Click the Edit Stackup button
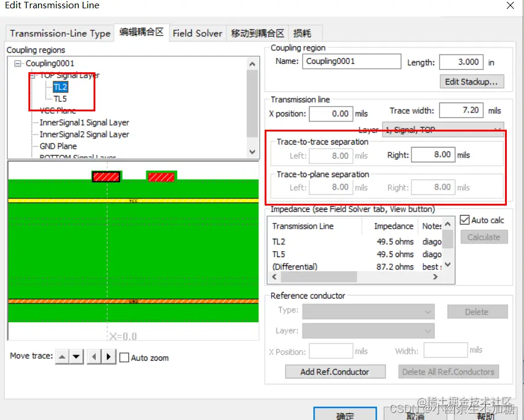Screen dimensions: 524x420 pos(471,82)
